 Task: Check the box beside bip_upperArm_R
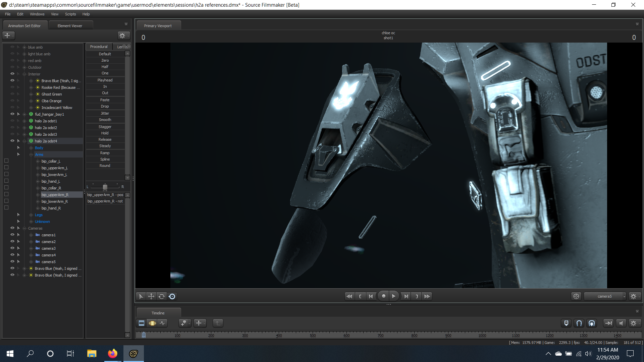click(x=6, y=194)
